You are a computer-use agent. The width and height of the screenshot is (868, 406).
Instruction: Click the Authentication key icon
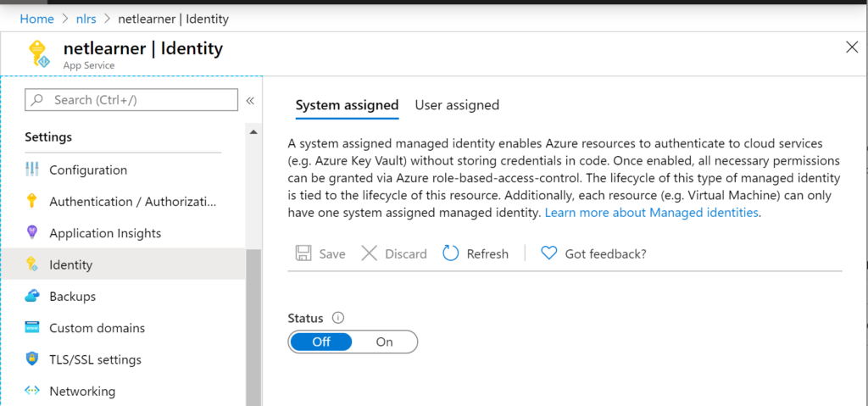pyautogui.click(x=32, y=201)
